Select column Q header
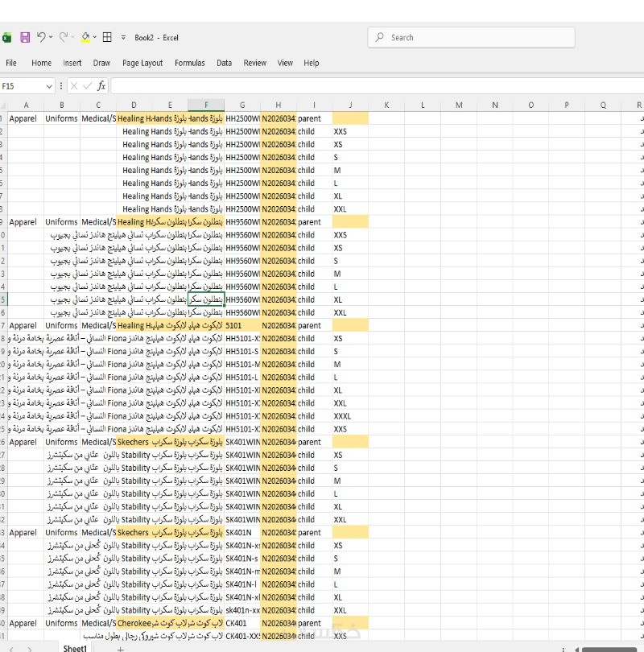 (603, 105)
